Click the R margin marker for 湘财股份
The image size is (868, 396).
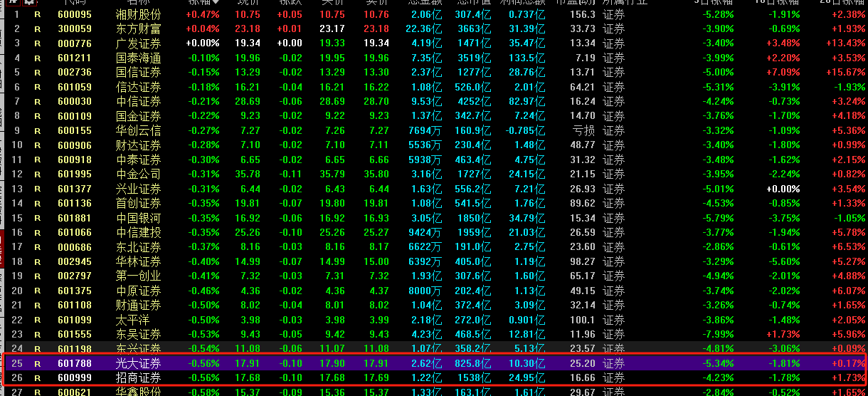click(x=38, y=14)
